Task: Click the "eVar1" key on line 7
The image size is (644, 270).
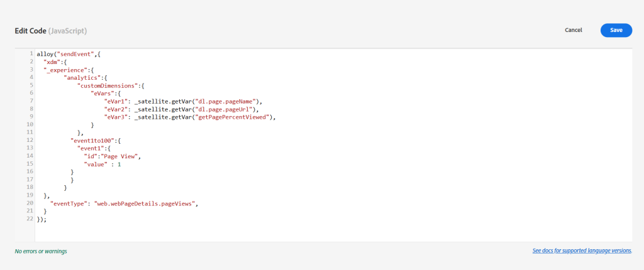Action: 116,102
